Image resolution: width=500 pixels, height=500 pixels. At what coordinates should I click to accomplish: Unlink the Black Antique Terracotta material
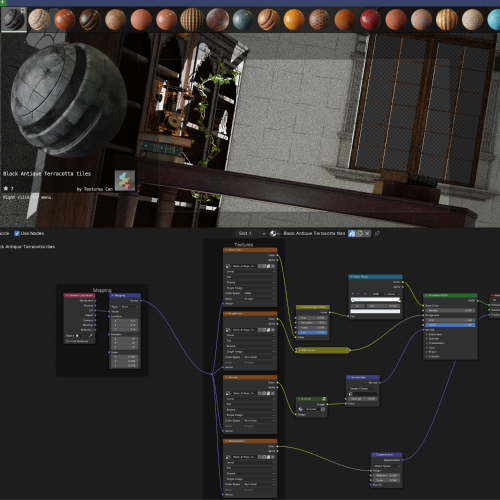pyautogui.click(x=367, y=233)
